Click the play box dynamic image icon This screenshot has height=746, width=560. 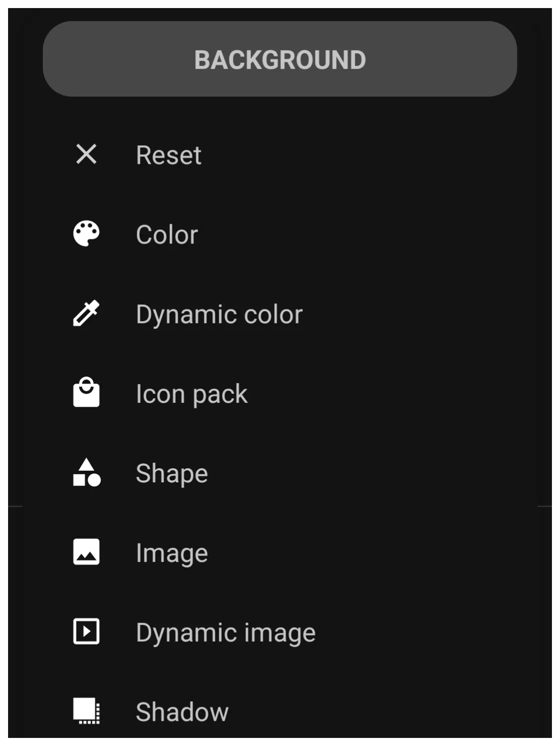tap(86, 631)
